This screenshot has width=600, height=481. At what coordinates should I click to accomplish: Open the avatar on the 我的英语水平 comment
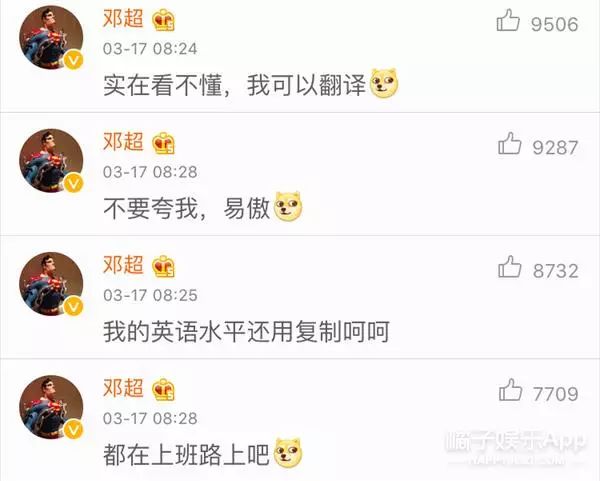point(51,284)
